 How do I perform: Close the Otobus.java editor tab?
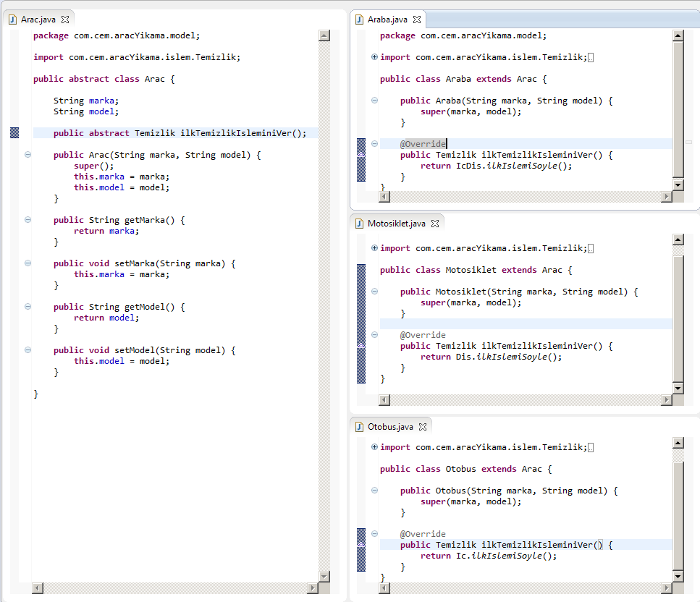422,427
